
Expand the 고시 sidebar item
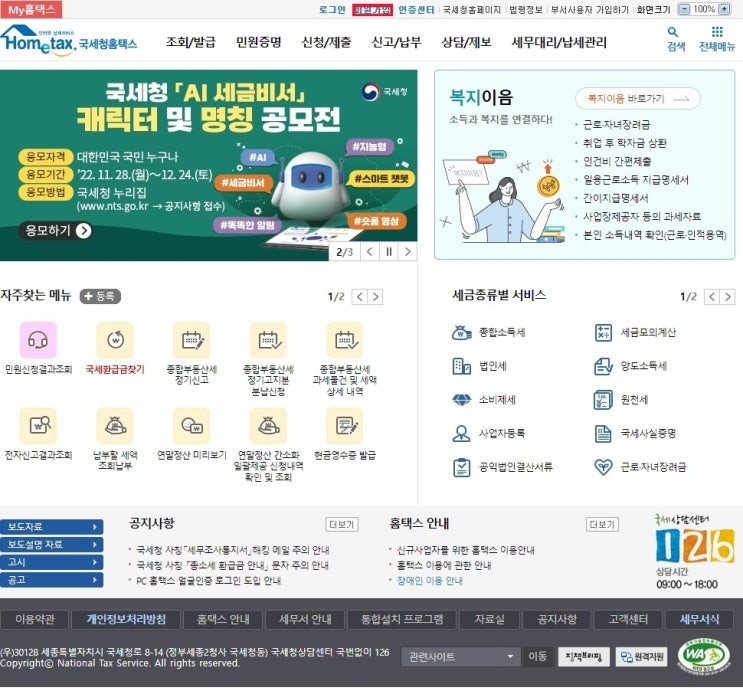pyautogui.click(x=52, y=562)
